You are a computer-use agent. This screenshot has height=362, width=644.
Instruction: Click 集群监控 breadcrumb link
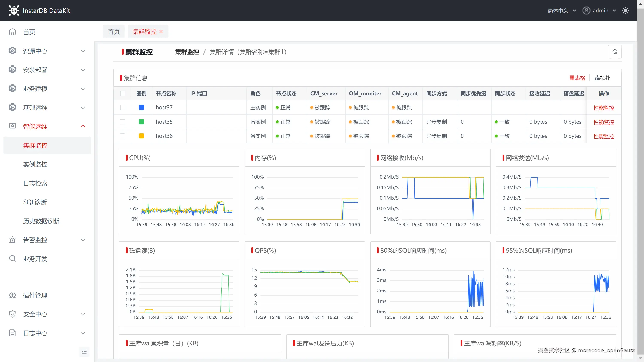187,52
